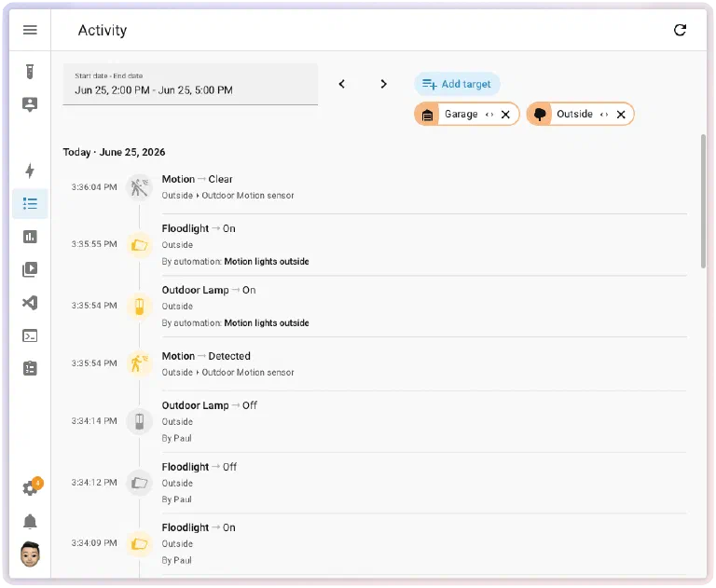Screen dimensions: 716x588
Task: Click the Activity list vertical scrollbar
Action: point(703,201)
